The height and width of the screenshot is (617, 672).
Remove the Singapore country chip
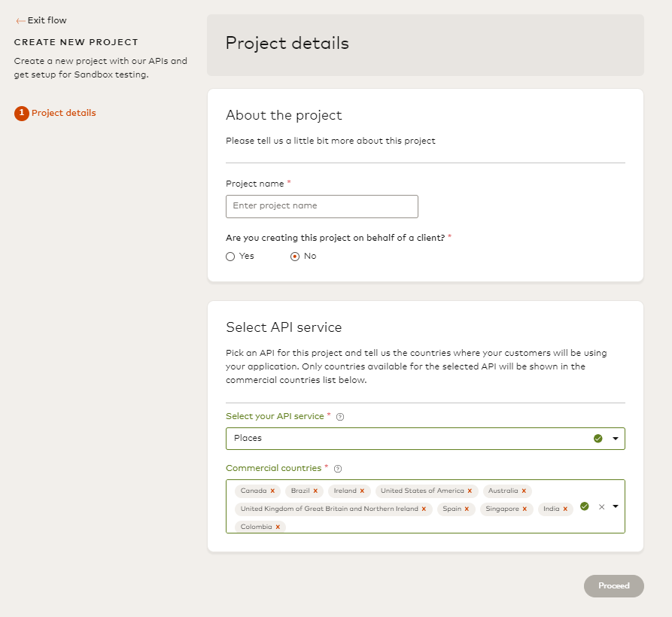[525, 509]
